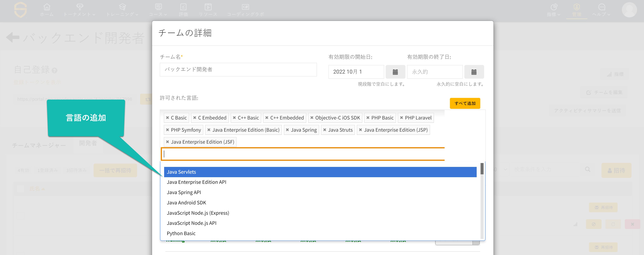Remove the PHP Symfony language tag
The image size is (644, 255).
tap(168, 130)
